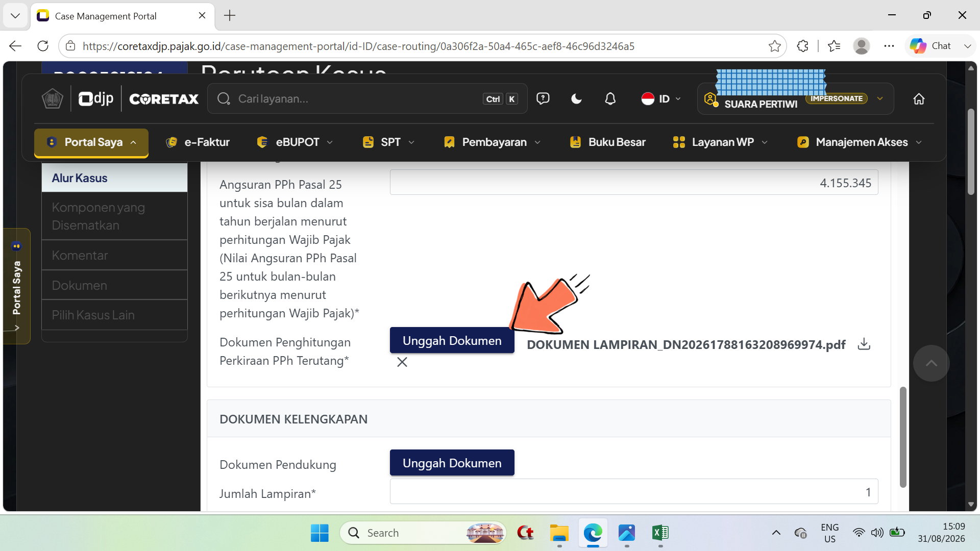Expand the eBUPOT dropdown

tap(295, 142)
